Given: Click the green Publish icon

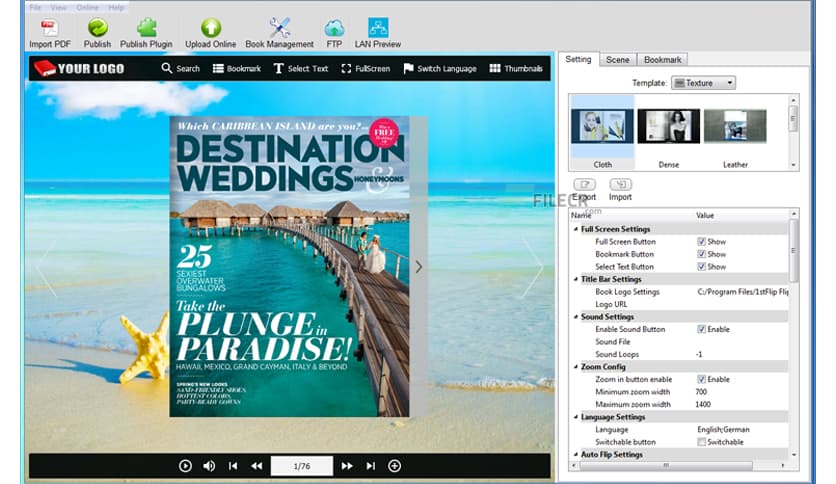Looking at the screenshot, I should coord(98,28).
